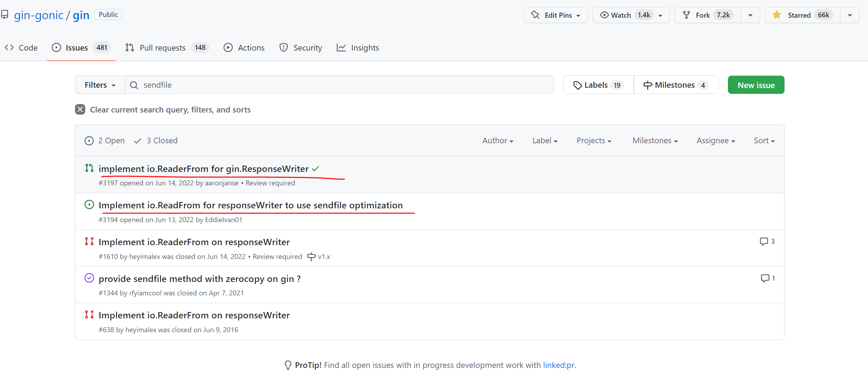The height and width of the screenshot is (381, 868).
Task: Show the 2 Open results
Action: pyautogui.click(x=105, y=141)
